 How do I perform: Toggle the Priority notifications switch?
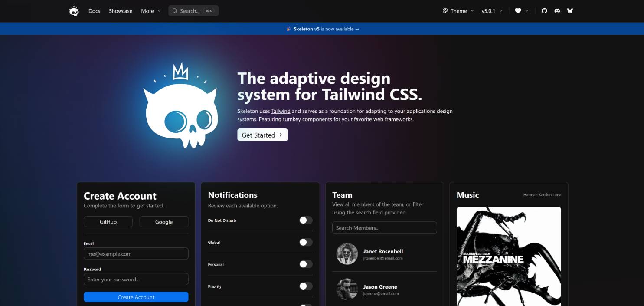click(x=306, y=286)
